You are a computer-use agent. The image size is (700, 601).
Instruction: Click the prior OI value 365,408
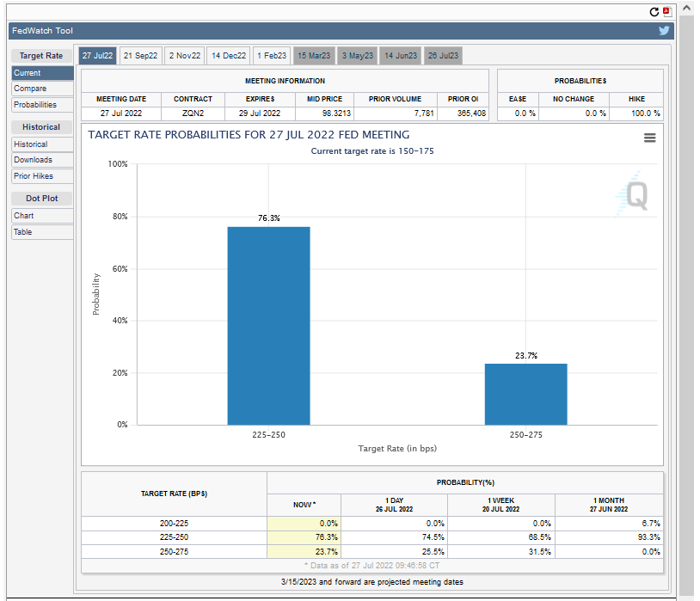(x=471, y=113)
